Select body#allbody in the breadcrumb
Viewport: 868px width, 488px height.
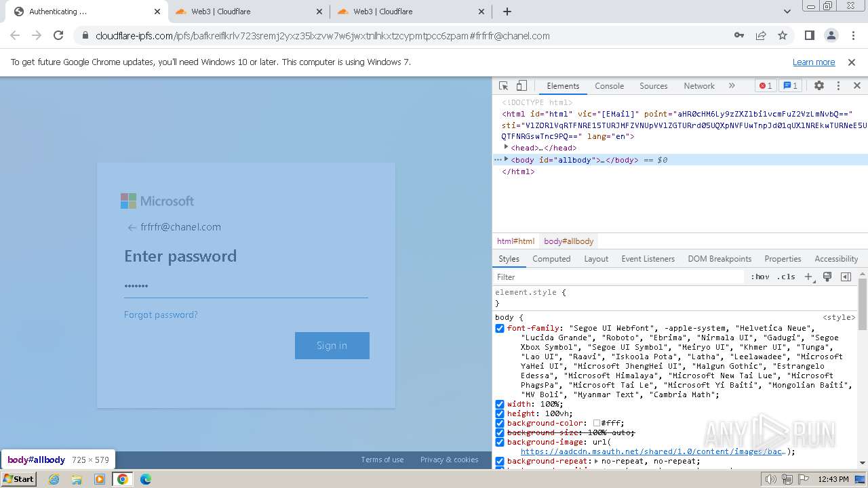tap(569, 241)
